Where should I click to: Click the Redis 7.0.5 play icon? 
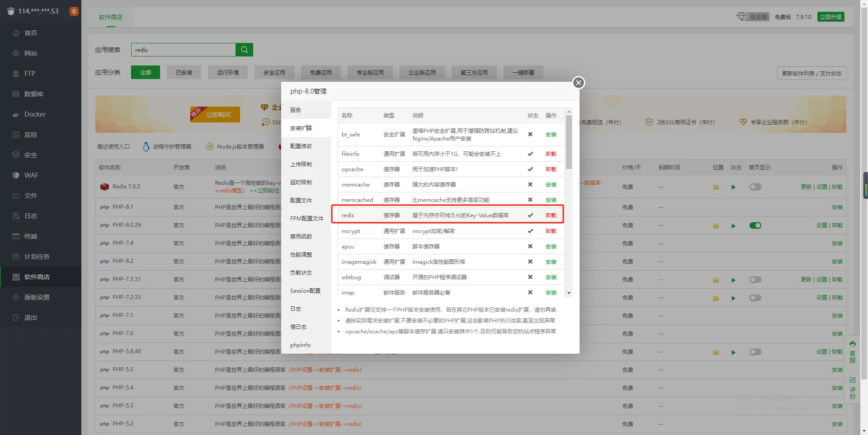click(733, 187)
